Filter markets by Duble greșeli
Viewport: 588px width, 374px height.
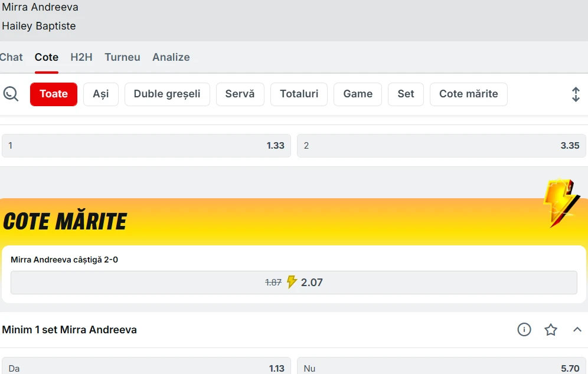coord(167,94)
